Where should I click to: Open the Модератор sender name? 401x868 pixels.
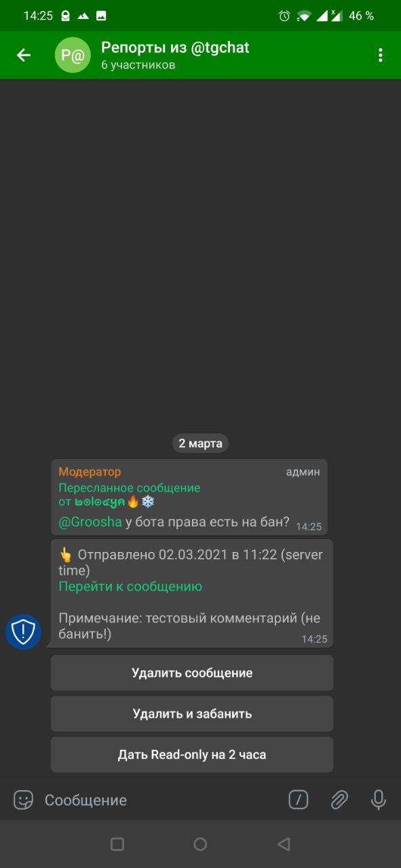pos(90,472)
